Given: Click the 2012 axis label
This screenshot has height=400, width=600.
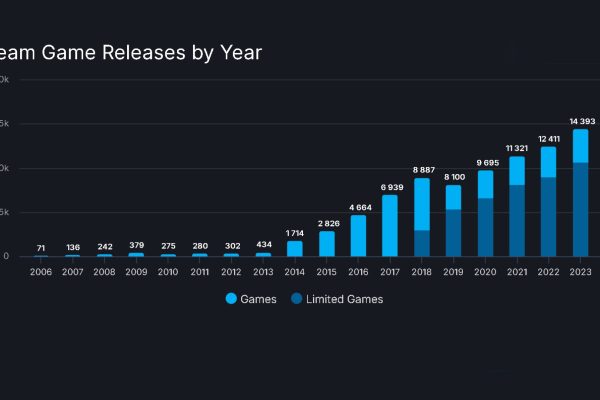Looking at the screenshot, I should click(x=231, y=272).
